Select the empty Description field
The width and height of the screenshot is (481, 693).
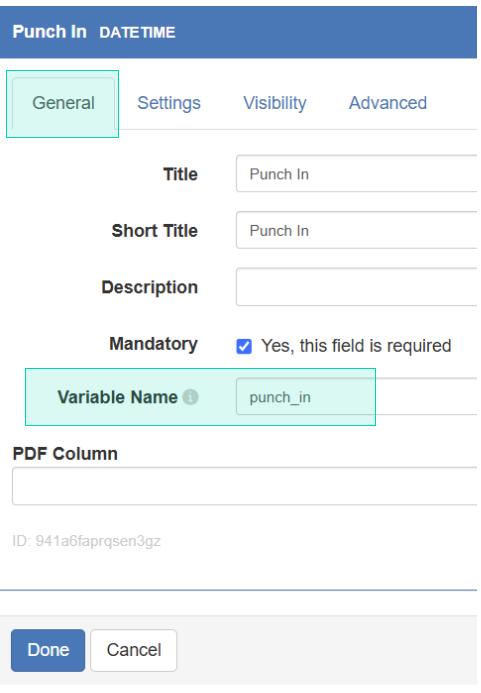(x=356, y=286)
